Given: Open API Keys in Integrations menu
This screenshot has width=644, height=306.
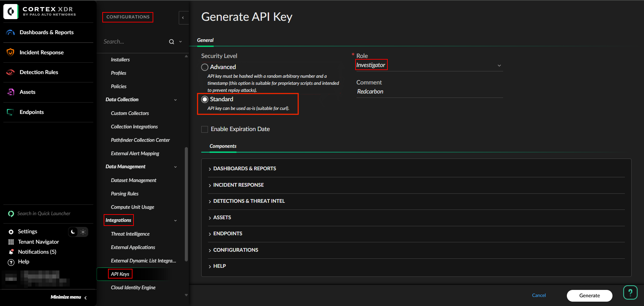Looking at the screenshot, I should (x=120, y=274).
